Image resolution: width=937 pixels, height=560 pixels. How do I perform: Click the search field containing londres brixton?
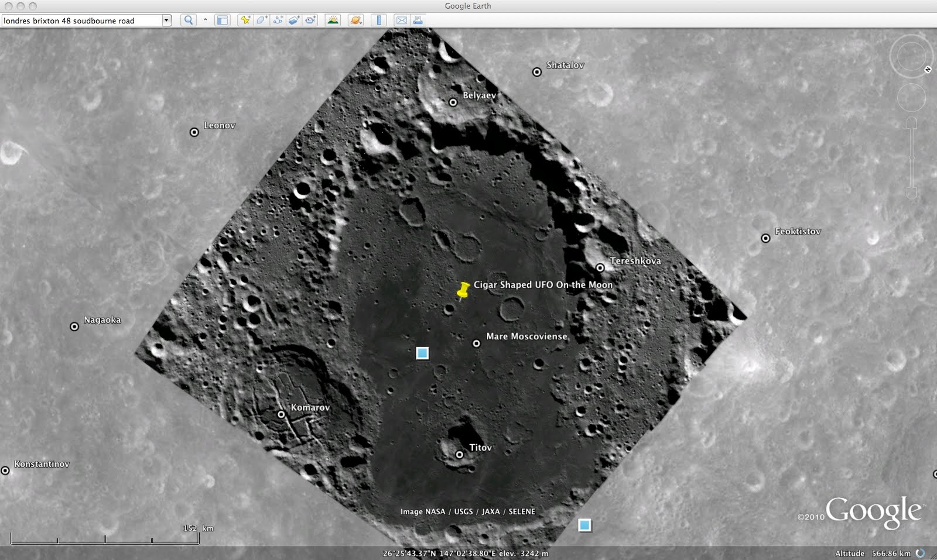82,20
